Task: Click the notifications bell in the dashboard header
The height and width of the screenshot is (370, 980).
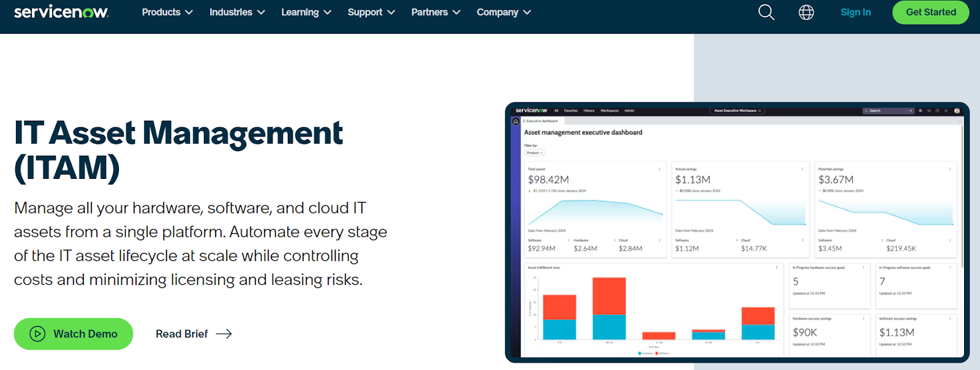Action: tap(946, 111)
